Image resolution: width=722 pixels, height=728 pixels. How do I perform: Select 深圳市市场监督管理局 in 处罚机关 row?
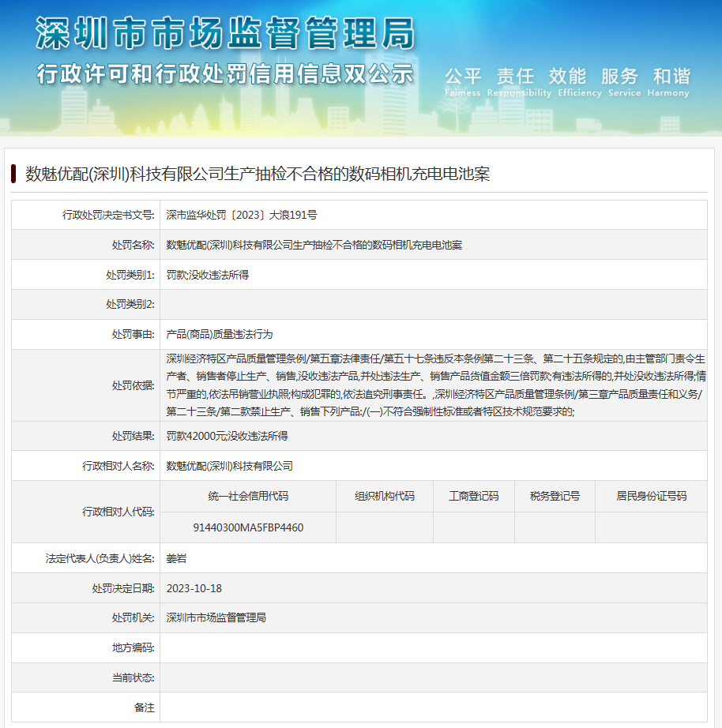(216, 617)
